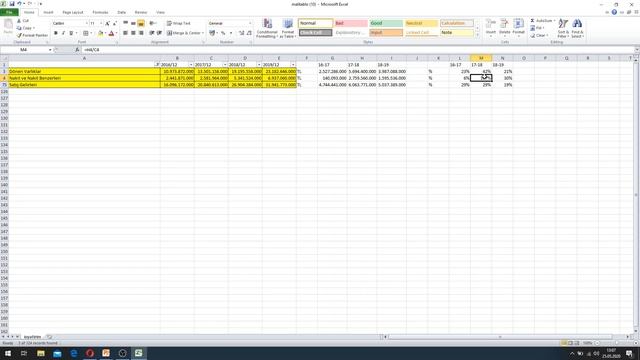
Task: Apply the red Font Color
Action: (111, 33)
